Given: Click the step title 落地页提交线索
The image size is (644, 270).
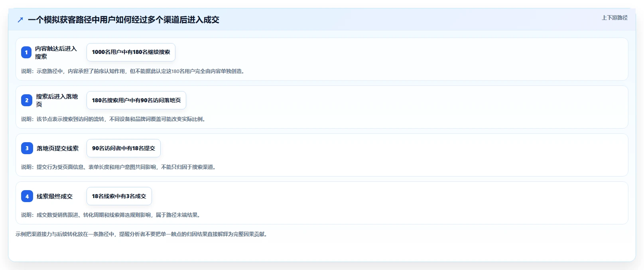Looking at the screenshot, I should tap(58, 148).
